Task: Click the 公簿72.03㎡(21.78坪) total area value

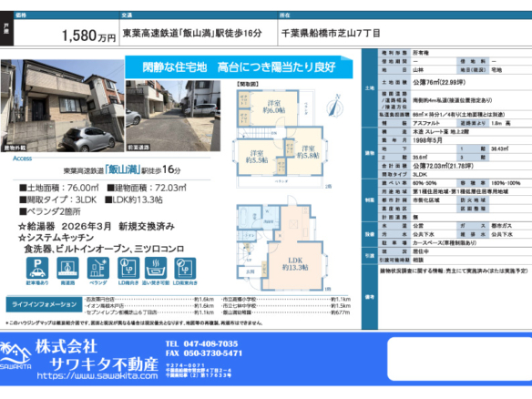Action: [x=443, y=166]
